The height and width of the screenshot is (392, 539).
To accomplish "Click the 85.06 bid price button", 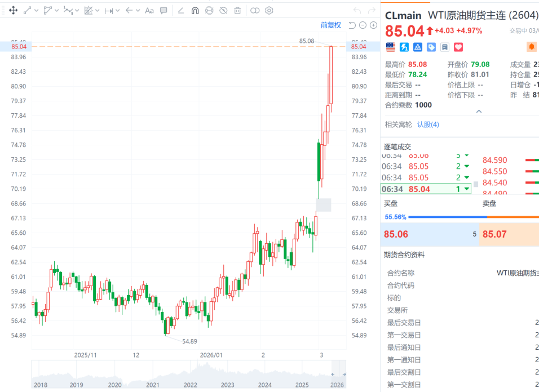I will [x=396, y=234].
